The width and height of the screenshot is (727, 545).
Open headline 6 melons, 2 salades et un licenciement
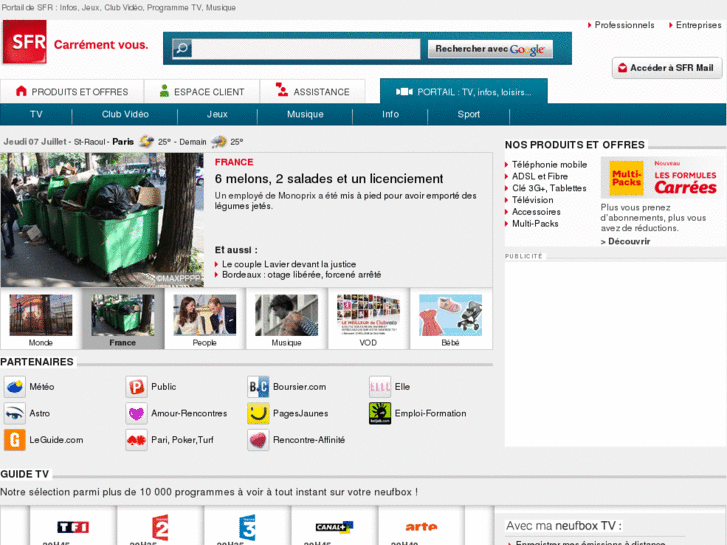pos(329,179)
